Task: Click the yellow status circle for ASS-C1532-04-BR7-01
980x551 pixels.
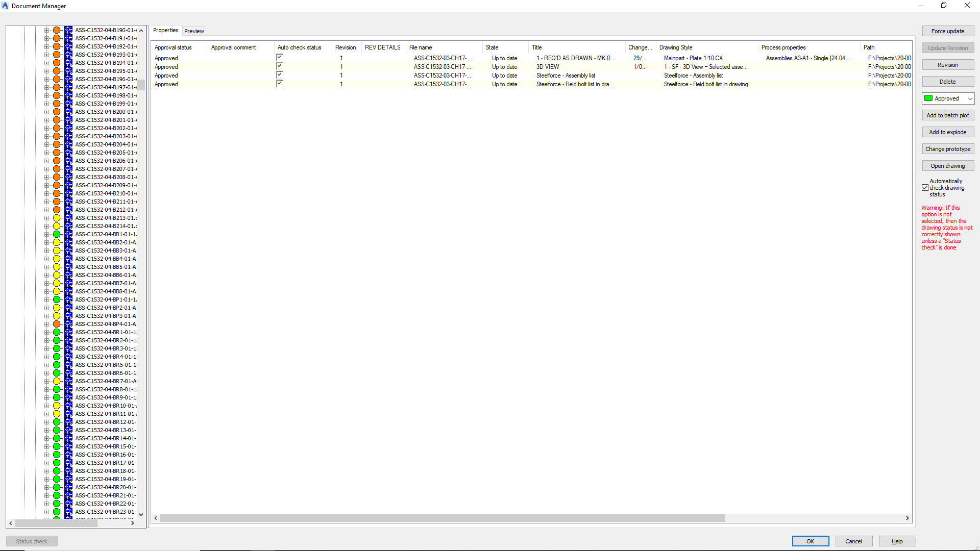Action: 57,381
